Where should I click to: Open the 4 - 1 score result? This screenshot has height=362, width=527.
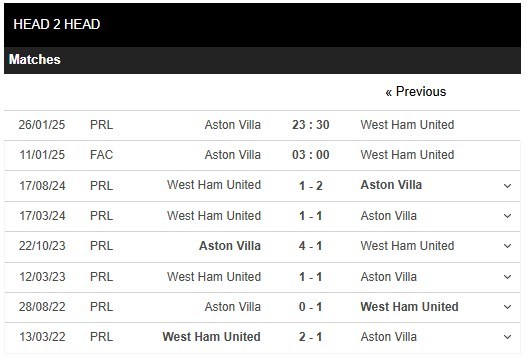click(x=311, y=246)
